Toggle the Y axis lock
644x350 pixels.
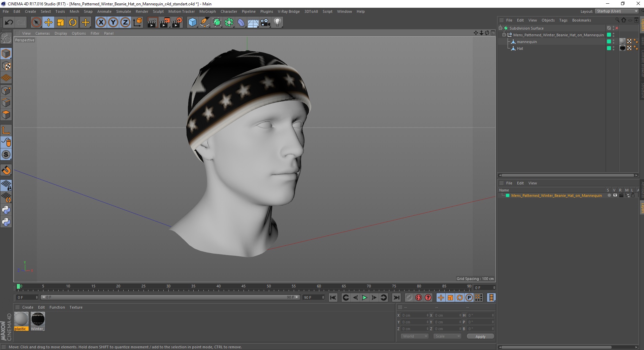113,23
